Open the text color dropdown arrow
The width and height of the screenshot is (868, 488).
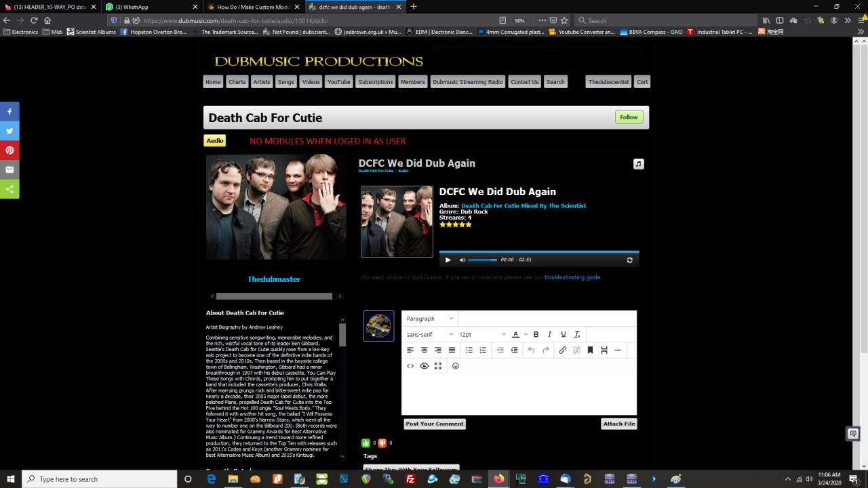pyautogui.click(x=526, y=334)
